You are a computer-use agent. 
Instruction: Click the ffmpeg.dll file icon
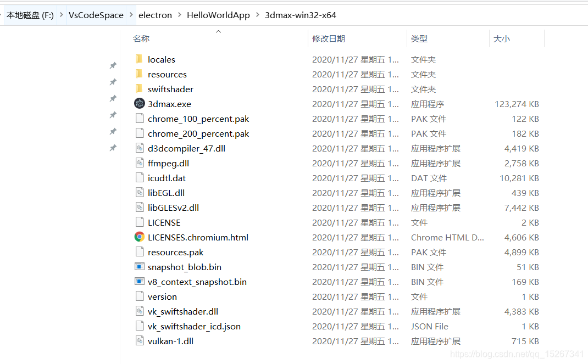(140, 163)
